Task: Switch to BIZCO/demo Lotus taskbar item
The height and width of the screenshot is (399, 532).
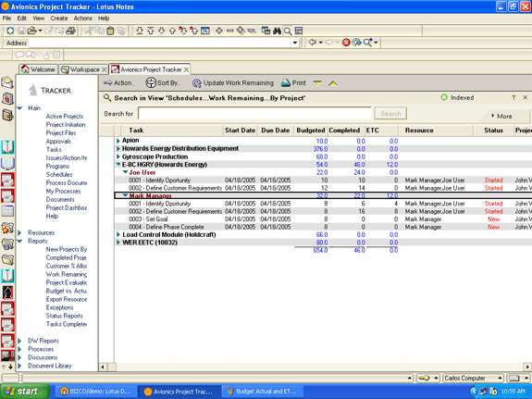Action: pyautogui.click(x=96, y=392)
